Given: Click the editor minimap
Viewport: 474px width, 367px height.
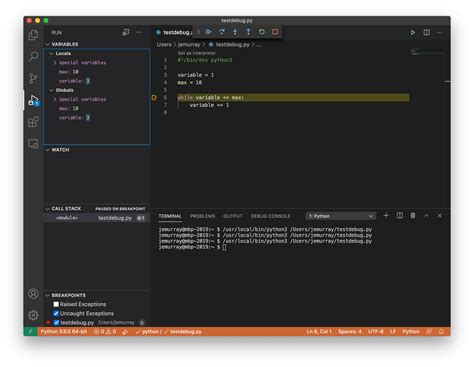Looking at the screenshot, I should [x=428, y=52].
